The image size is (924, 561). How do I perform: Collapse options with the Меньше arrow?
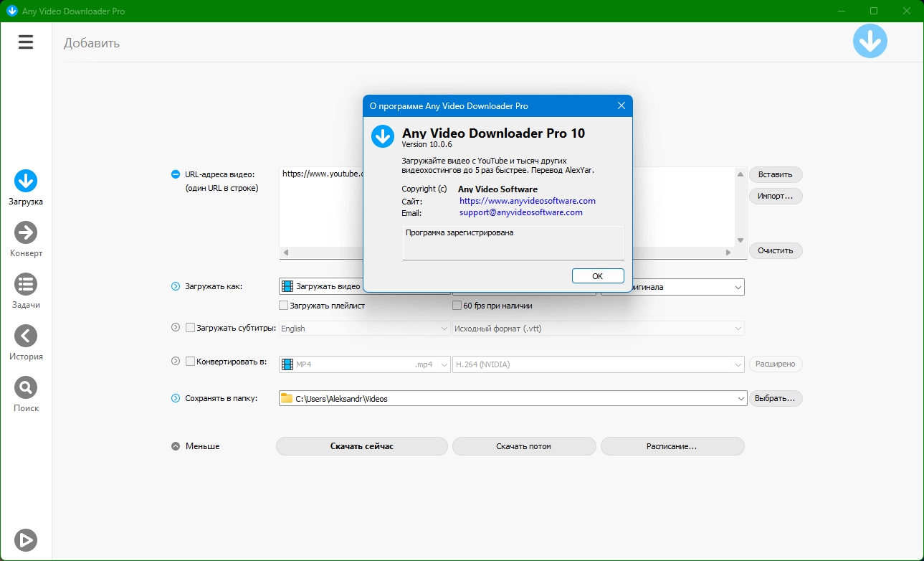pos(176,446)
